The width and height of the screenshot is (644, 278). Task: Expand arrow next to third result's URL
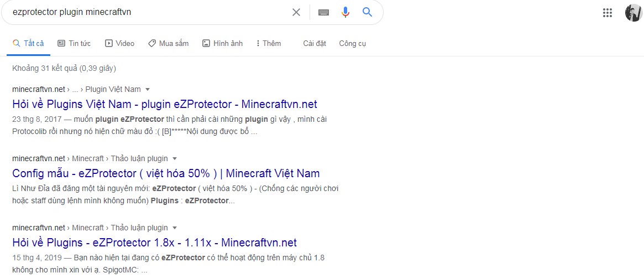[x=175, y=228]
